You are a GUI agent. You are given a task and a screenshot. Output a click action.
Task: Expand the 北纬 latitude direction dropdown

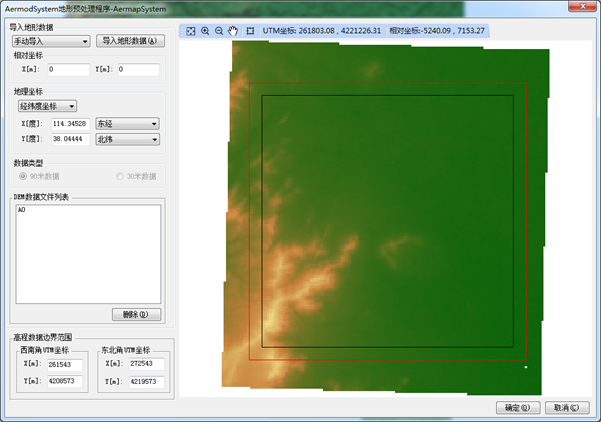click(127, 140)
